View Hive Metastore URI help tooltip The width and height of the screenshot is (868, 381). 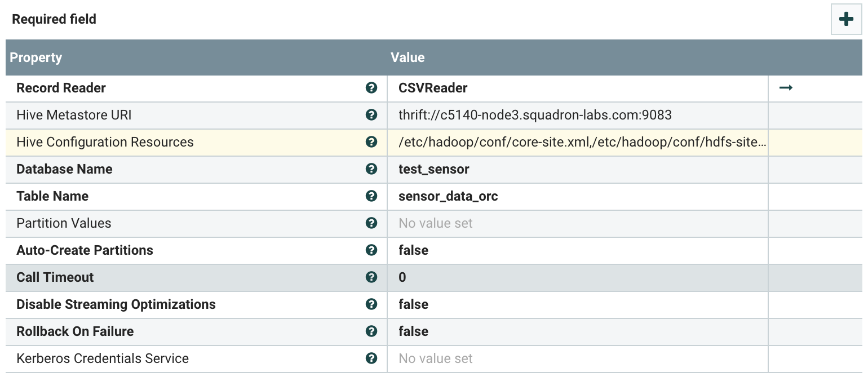click(371, 115)
